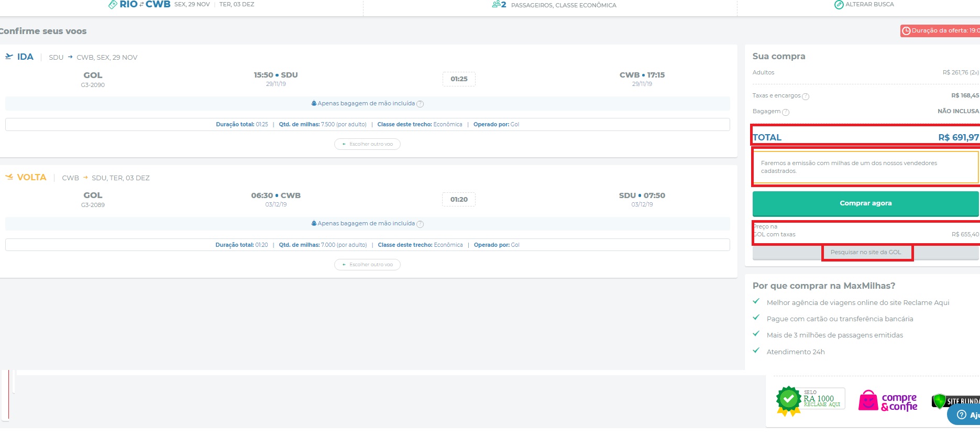The height and width of the screenshot is (436, 980).
Task: Show info for Bagagem in Sua compra
Action: [786, 112]
